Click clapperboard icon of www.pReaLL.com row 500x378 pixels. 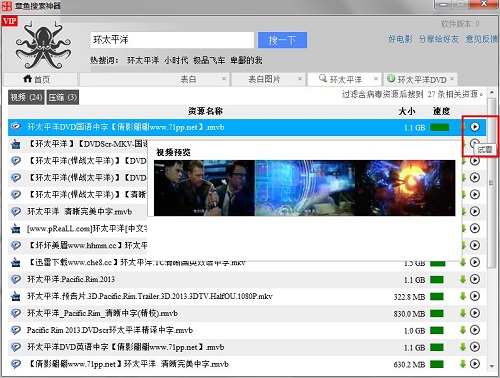point(15,229)
